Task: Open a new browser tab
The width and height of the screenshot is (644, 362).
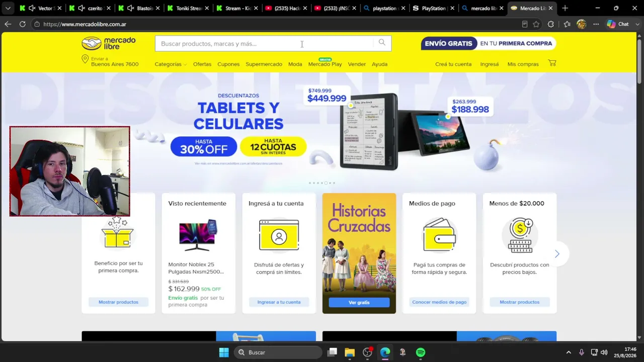Action: [x=565, y=8]
